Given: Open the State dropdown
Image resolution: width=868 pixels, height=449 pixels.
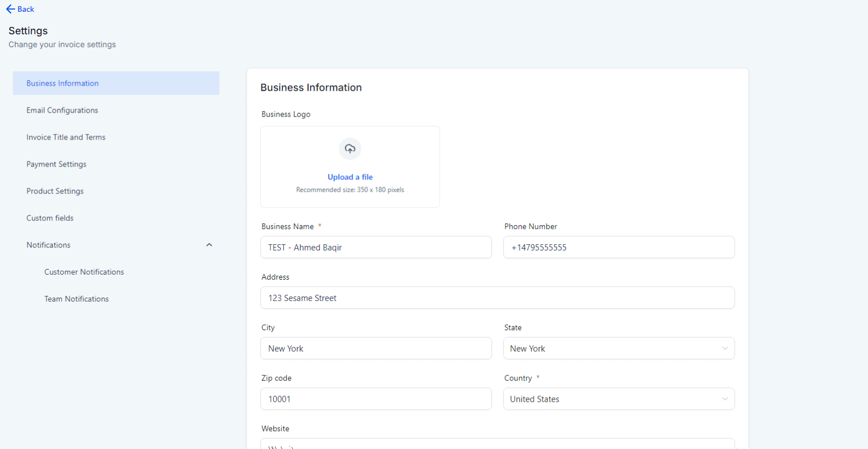Looking at the screenshot, I should (618, 348).
